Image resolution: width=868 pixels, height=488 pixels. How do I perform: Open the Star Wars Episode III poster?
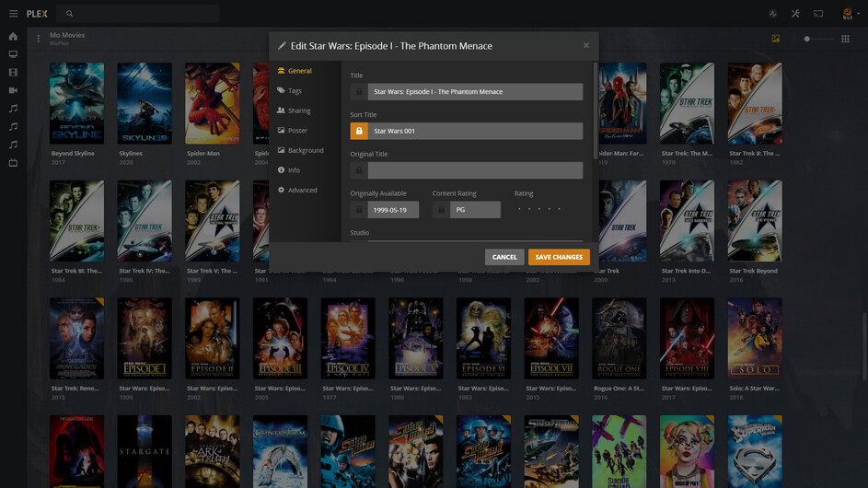tap(280, 339)
